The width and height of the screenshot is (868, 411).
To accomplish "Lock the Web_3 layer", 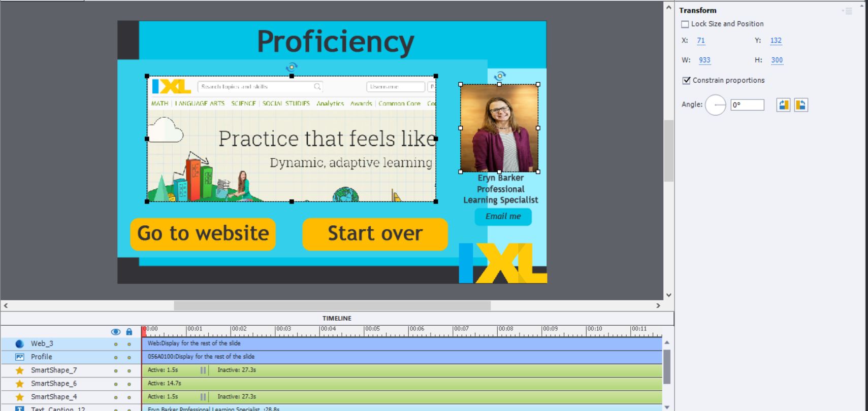I will pos(129,344).
